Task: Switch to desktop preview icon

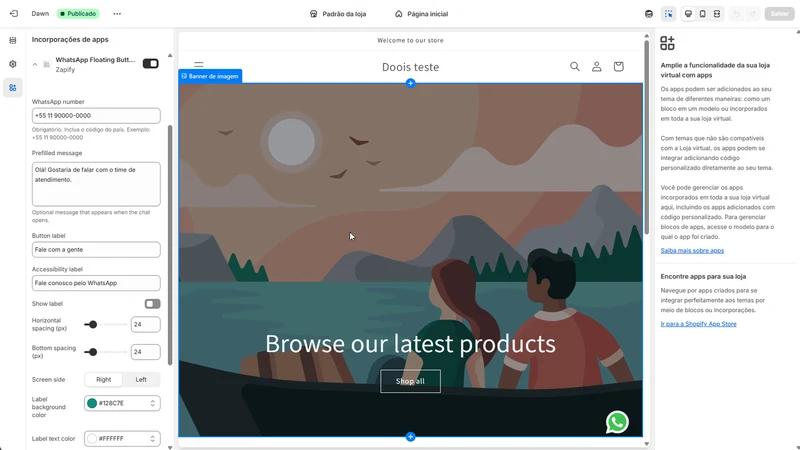Action: point(688,14)
